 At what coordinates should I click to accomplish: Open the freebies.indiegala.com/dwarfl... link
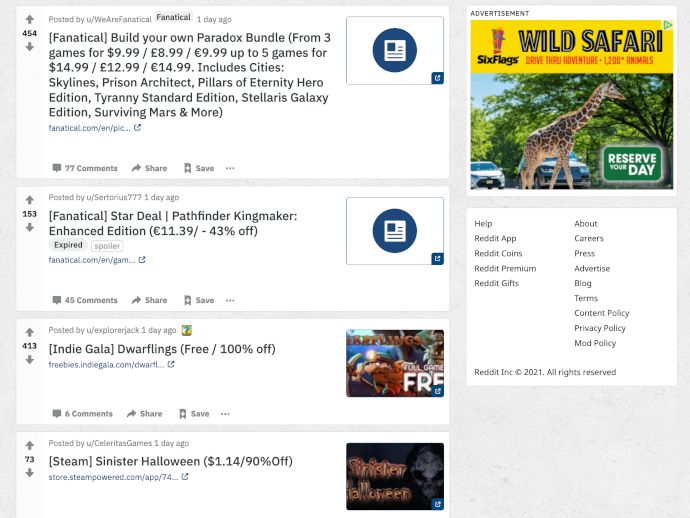tap(106, 364)
